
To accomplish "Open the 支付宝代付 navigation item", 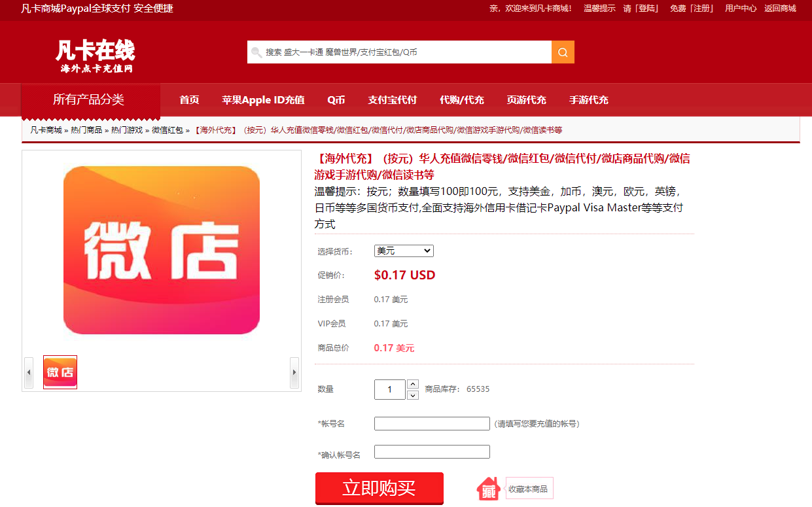I will [x=392, y=100].
